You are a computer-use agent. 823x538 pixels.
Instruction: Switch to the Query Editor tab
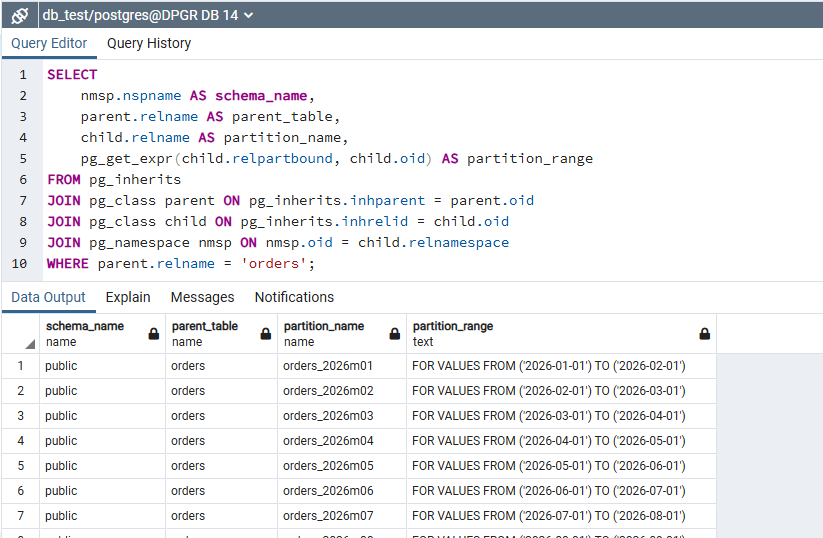49,43
